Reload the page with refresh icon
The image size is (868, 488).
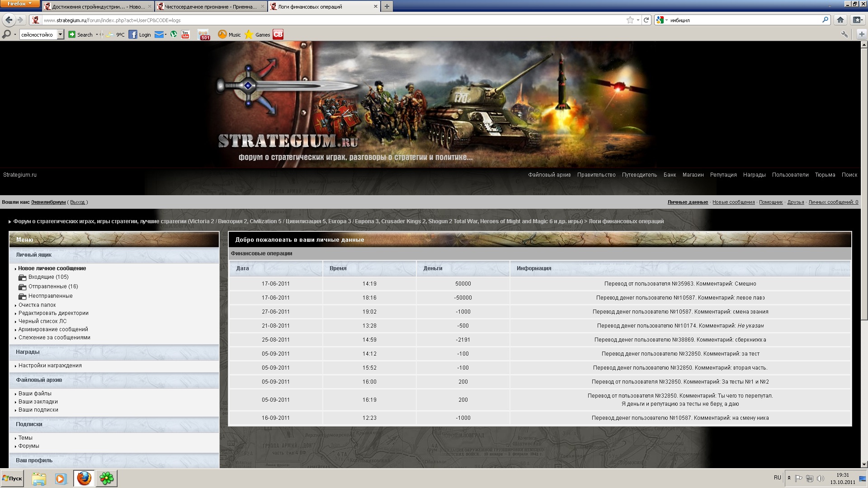[x=646, y=20]
